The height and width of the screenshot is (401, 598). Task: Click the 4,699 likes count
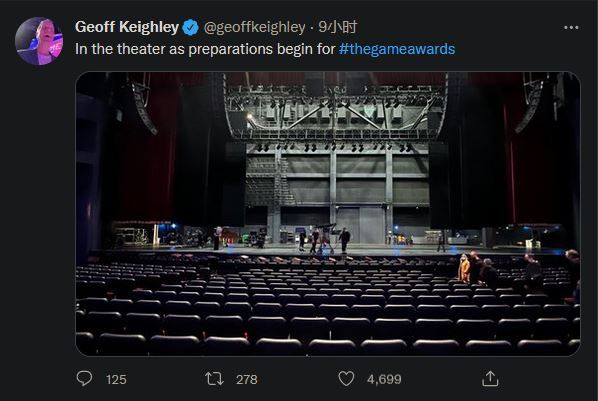[x=384, y=380]
